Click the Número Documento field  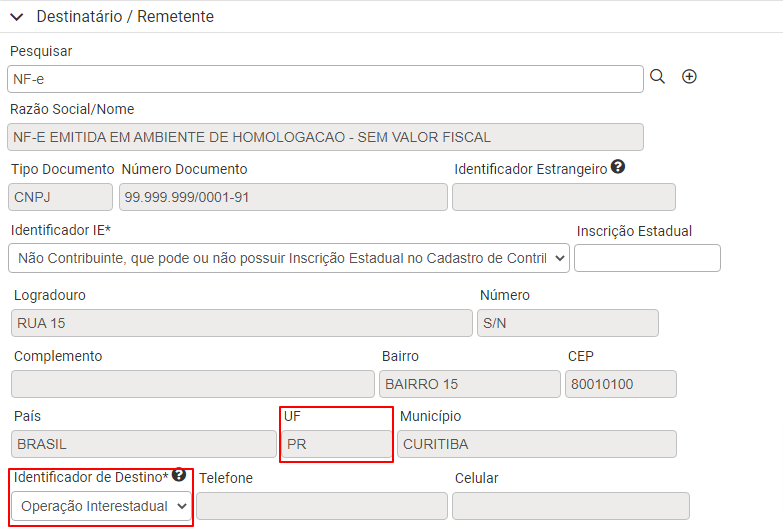283,197
